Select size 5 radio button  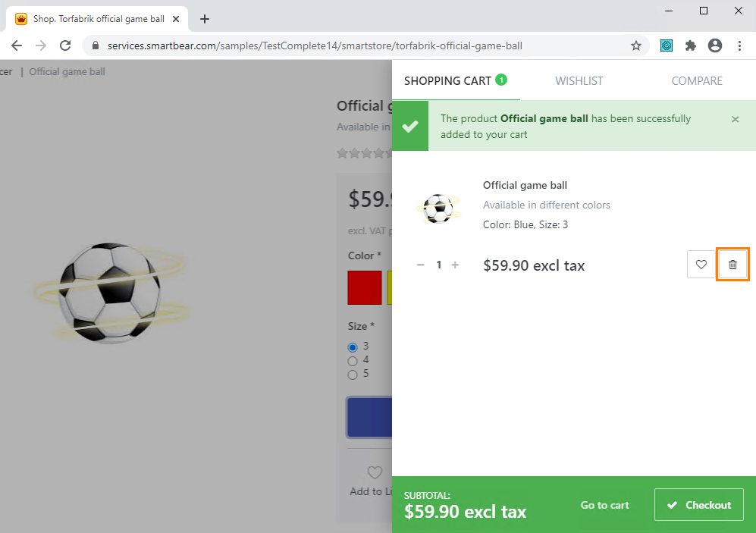point(352,373)
